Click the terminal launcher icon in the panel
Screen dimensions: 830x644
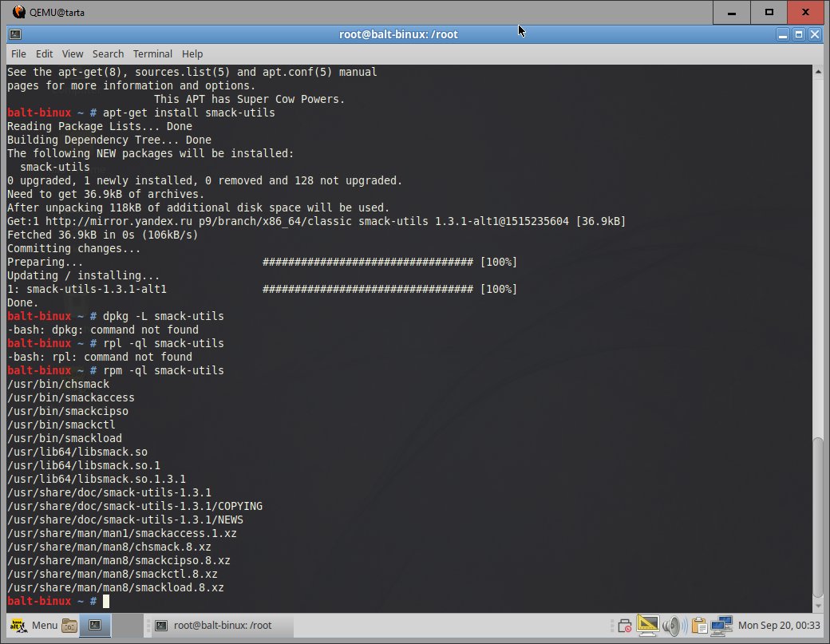(x=94, y=625)
